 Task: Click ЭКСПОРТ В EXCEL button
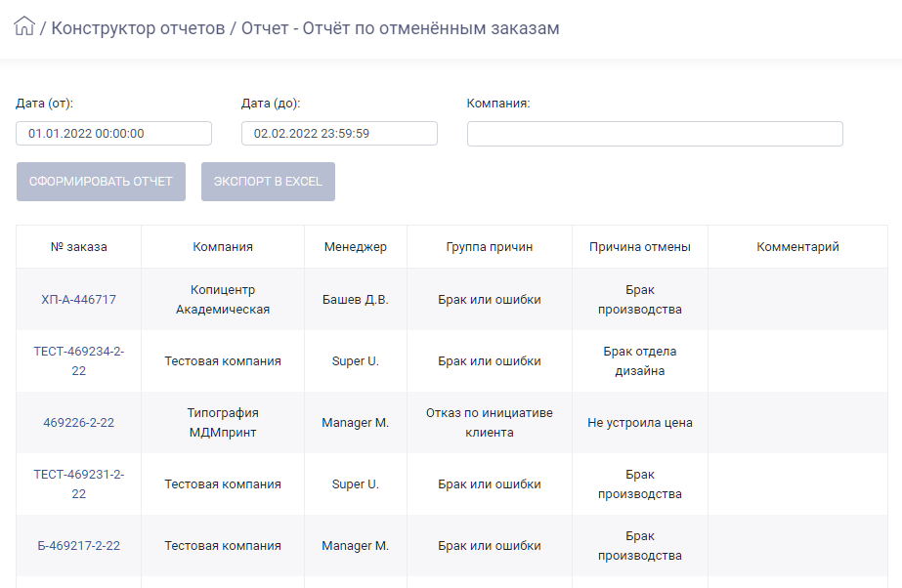click(x=268, y=182)
